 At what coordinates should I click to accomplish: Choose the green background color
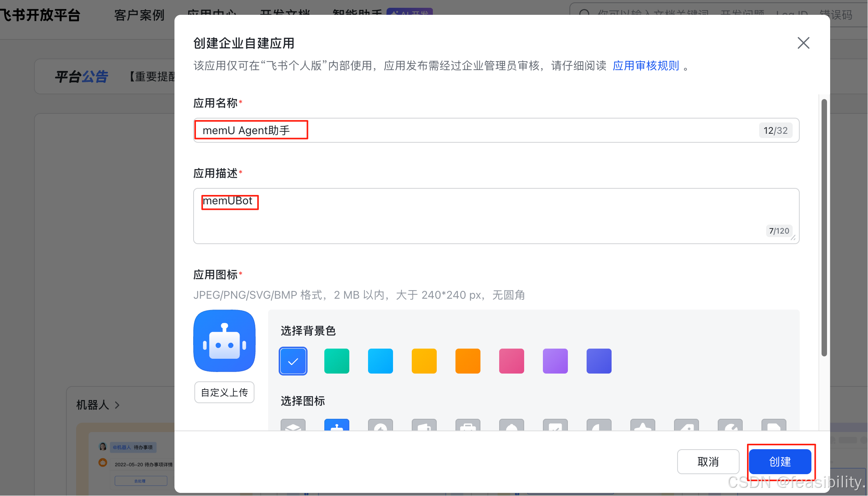tap(336, 361)
